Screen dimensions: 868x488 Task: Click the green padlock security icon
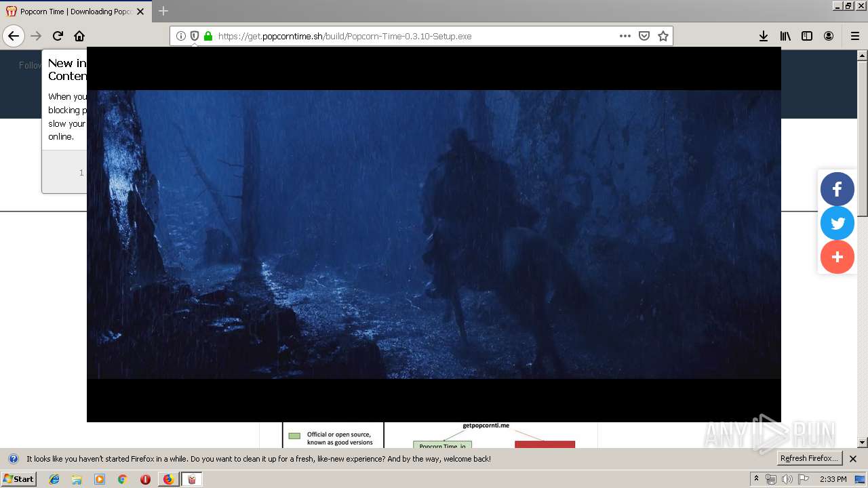tap(208, 36)
